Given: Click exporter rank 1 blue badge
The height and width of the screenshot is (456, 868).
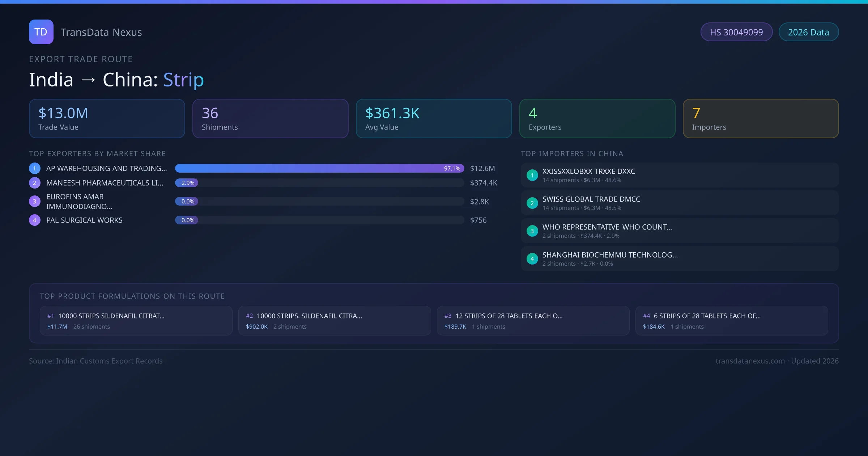Looking at the screenshot, I should click(35, 168).
